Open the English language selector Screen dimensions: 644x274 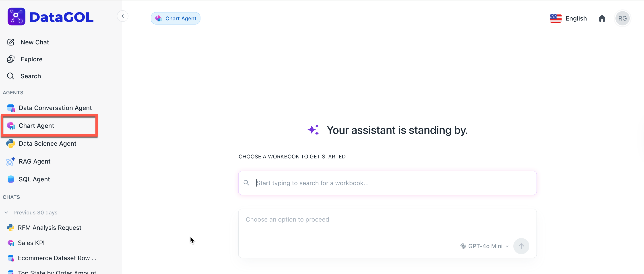[x=568, y=19]
